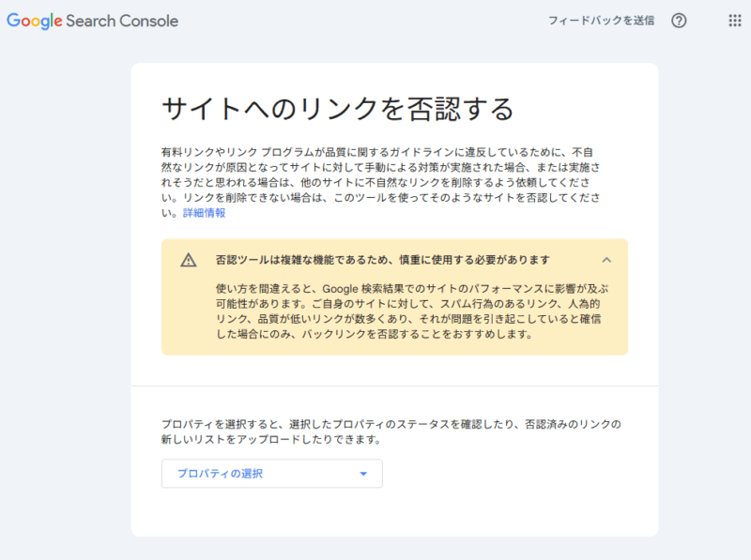The width and height of the screenshot is (751, 560).
Task: Collapse the yellow warning box with chevron
Action: pyautogui.click(x=606, y=260)
